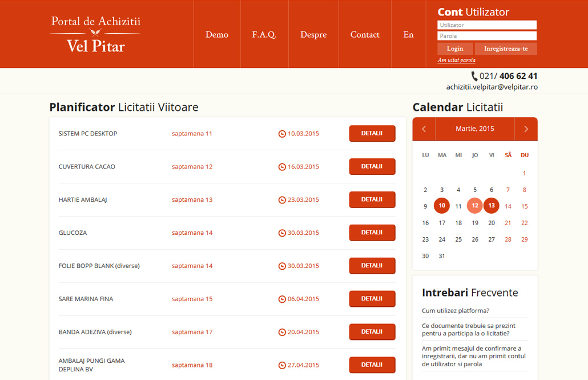
Task: Click the 'saptamana 12' week label
Action: coord(192,167)
